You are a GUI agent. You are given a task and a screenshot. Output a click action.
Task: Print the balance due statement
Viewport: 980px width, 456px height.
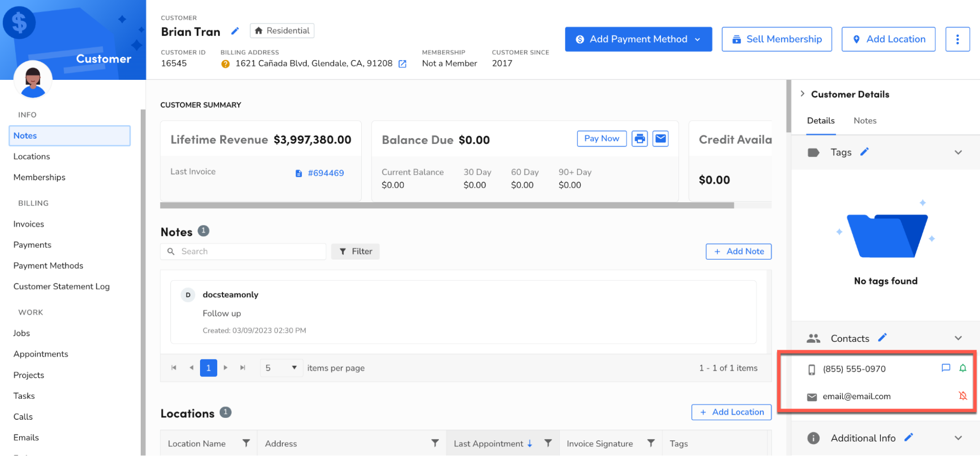(639, 139)
